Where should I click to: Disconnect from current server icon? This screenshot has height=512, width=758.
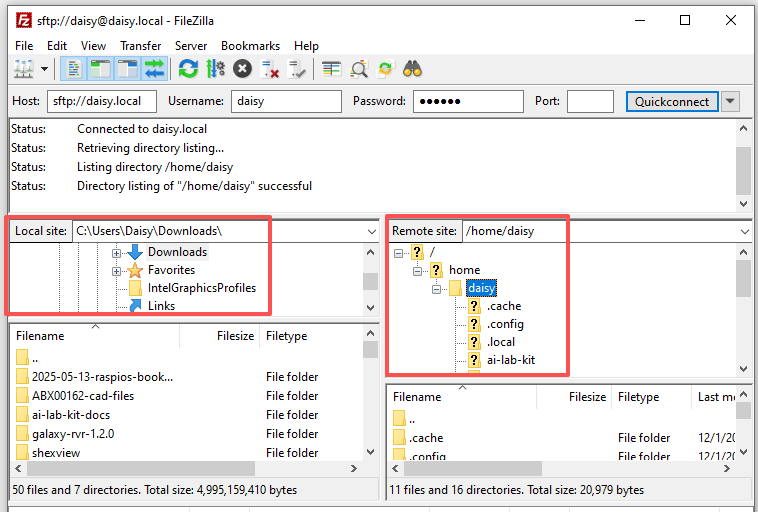click(x=269, y=69)
